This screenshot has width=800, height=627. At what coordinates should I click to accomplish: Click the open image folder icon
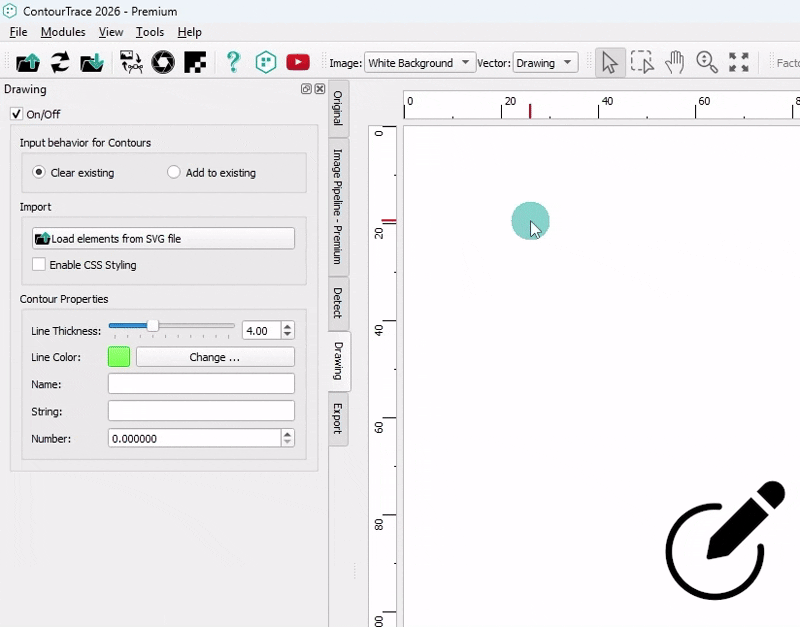[28, 63]
